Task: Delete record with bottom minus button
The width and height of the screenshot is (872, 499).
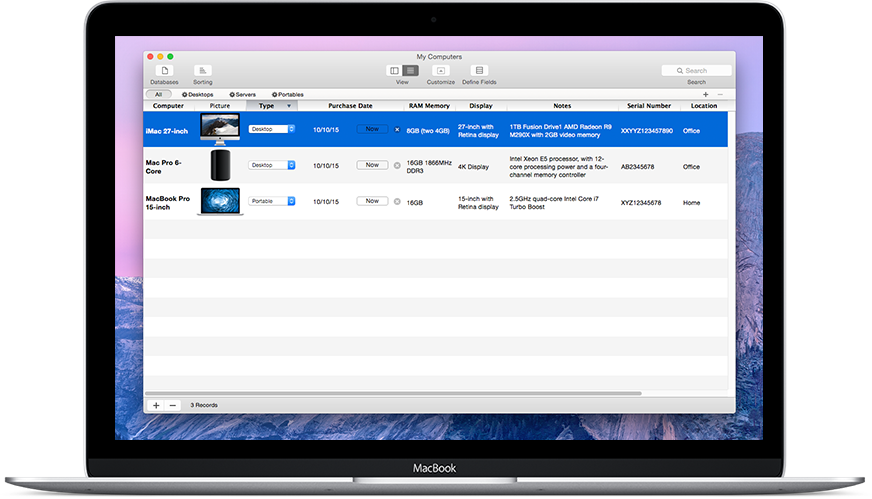Action: pyautogui.click(x=172, y=406)
